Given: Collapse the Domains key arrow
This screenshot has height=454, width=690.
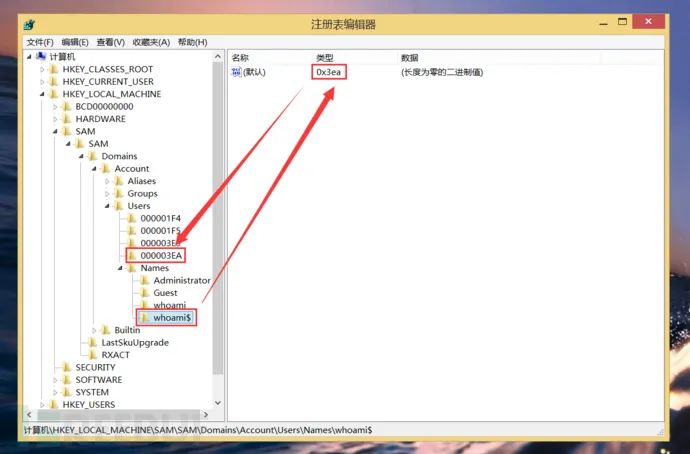Looking at the screenshot, I should [x=81, y=156].
